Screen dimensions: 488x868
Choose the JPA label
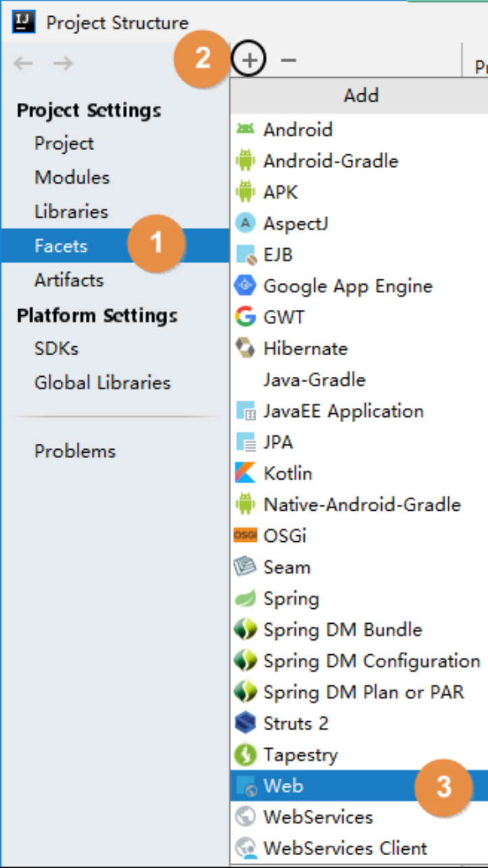[278, 442]
